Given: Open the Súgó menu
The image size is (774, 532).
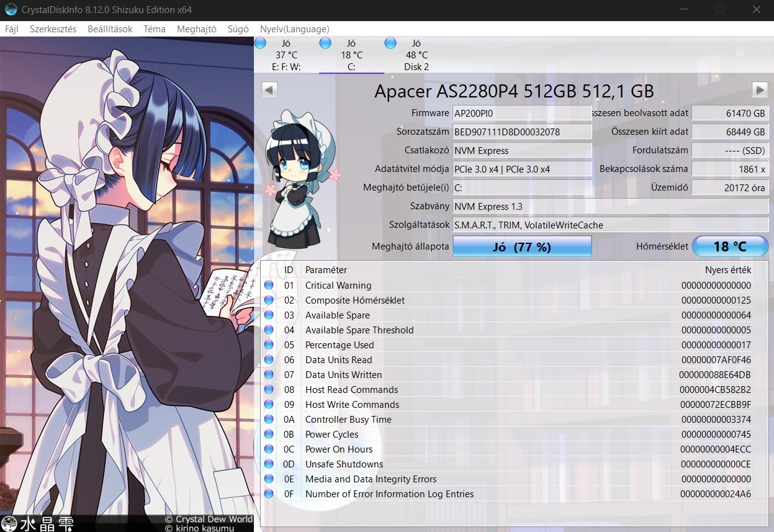Looking at the screenshot, I should [238, 29].
